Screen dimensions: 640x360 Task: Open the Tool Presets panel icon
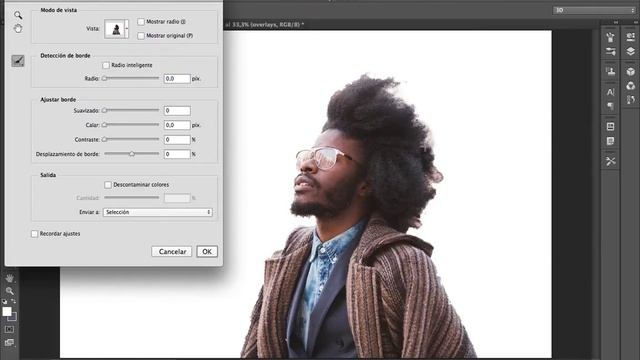pos(610,161)
